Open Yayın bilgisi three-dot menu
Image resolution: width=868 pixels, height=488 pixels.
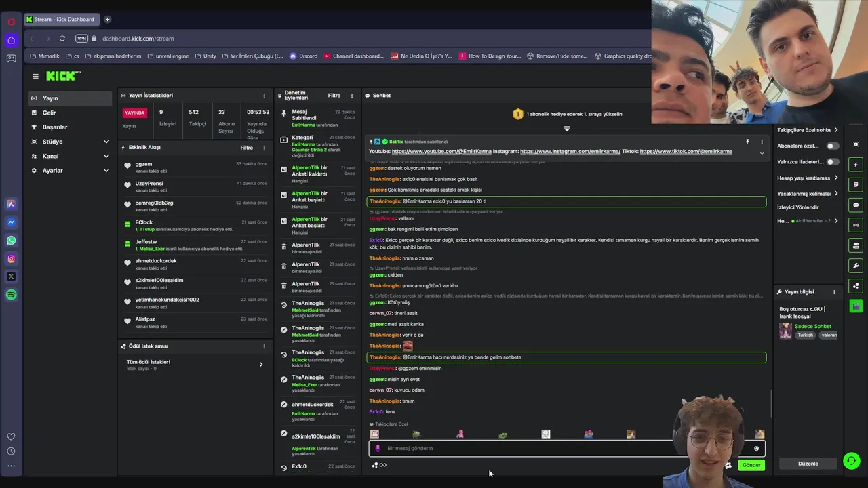(x=834, y=292)
